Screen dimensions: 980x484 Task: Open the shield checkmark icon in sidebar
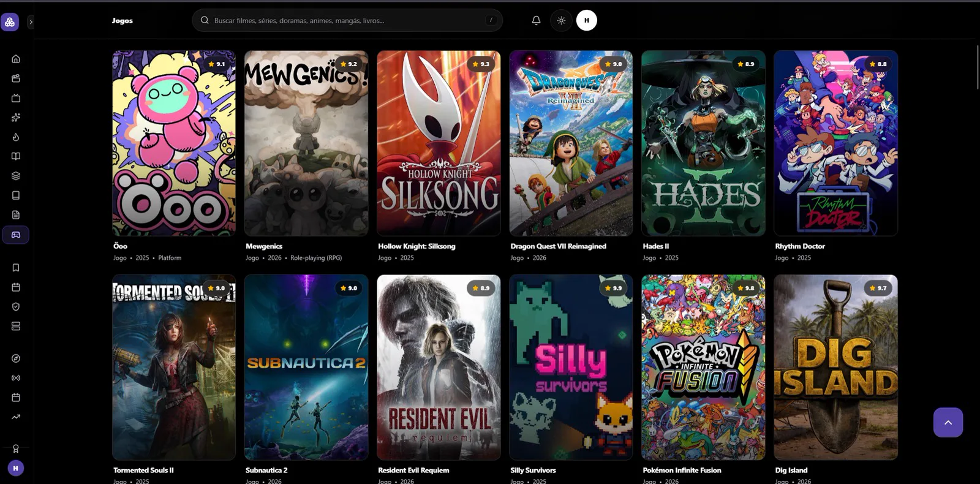(x=16, y=307)
